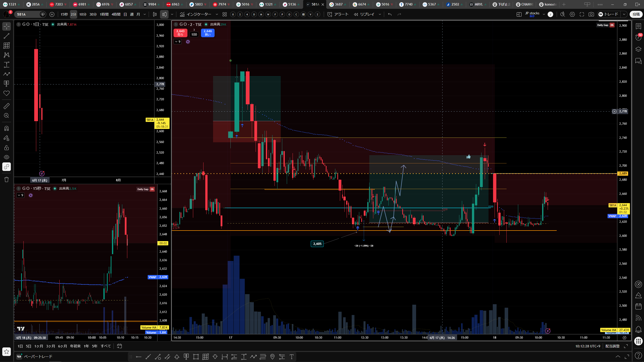
Task: Open the layout grid templates icon
Action: pos(225,14)
